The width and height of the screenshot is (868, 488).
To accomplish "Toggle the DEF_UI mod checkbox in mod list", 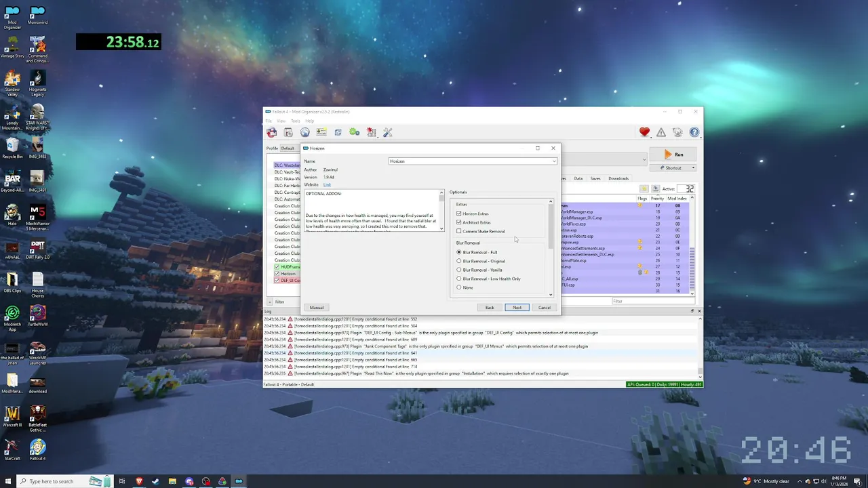I will 277,281.
